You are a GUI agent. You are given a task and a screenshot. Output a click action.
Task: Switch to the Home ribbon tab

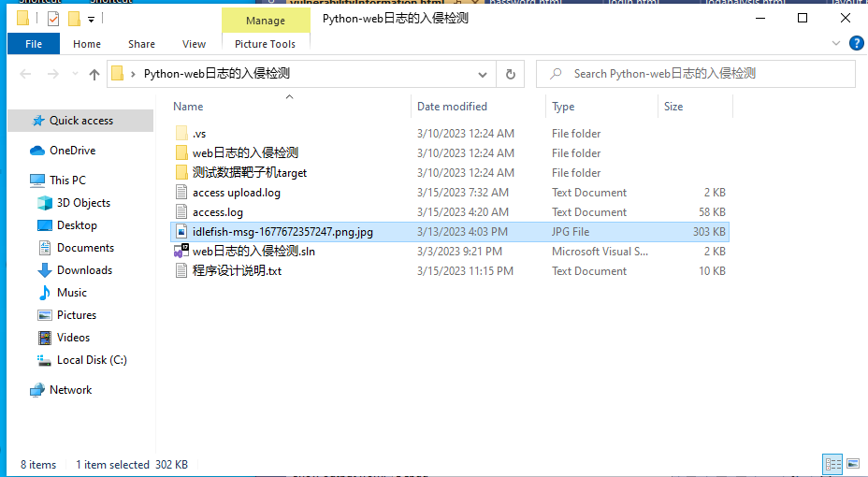(x=87, y=44)
